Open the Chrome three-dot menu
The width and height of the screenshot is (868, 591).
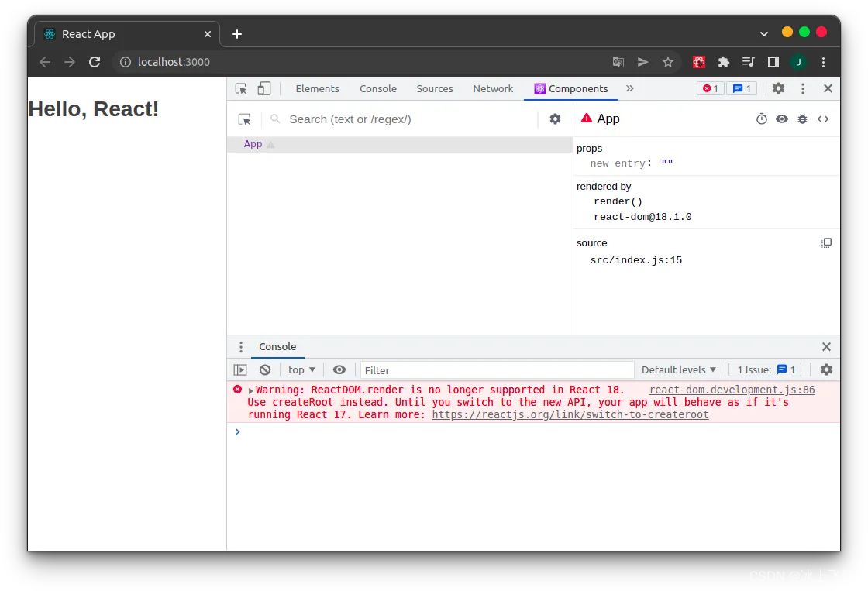(x=823, y=62)
